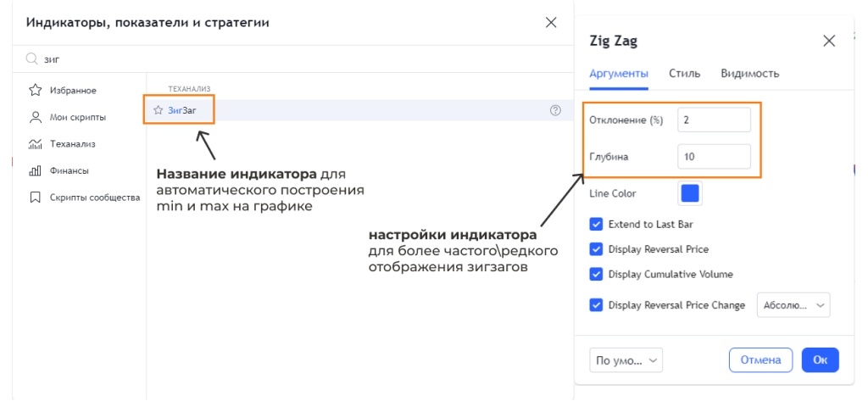Open the Абсолю... price change dropdown
The width and height of the screenshot is (868, 401).
point(793,305)
